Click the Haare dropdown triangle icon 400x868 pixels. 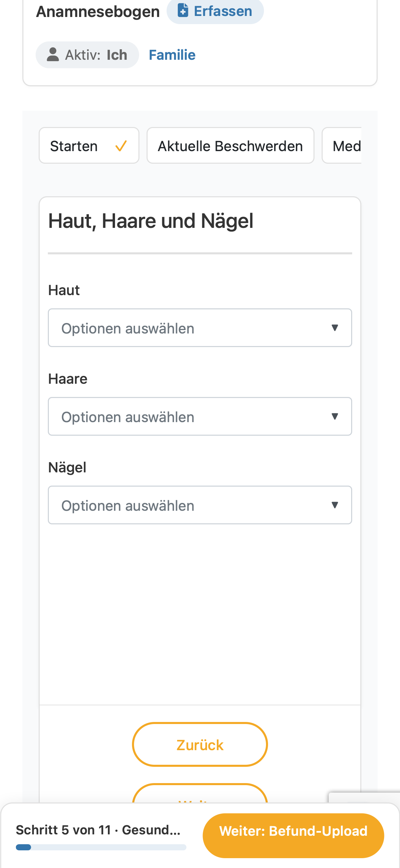tap(335, 416)
